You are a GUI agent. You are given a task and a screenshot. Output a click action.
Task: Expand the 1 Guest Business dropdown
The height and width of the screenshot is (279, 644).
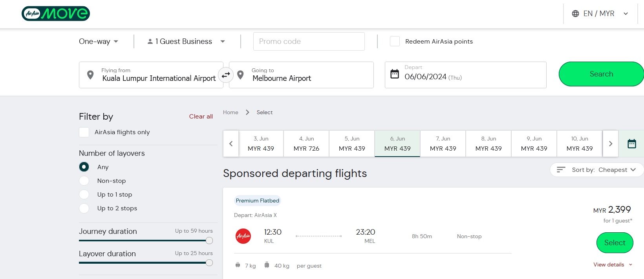[x=186, y=42]
